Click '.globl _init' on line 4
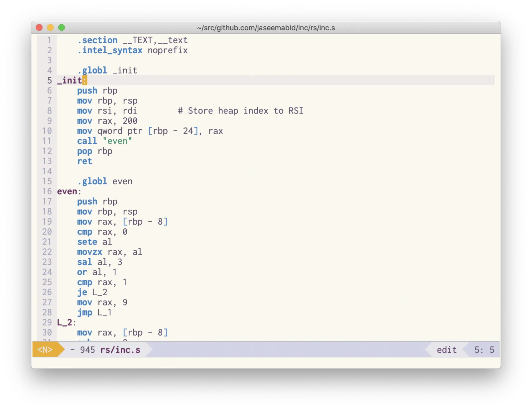This screenshot has height=410, width=532. click(107, 71)
